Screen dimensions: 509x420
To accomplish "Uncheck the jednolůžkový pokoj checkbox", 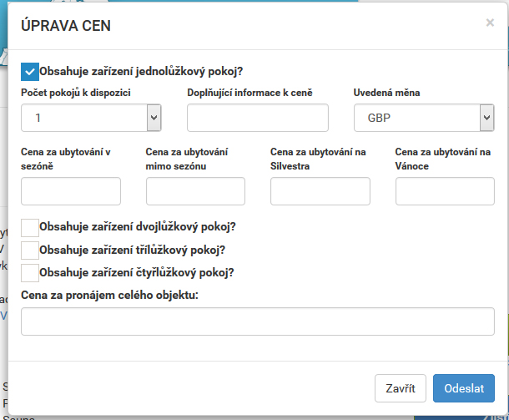I will tap(30, 72).
